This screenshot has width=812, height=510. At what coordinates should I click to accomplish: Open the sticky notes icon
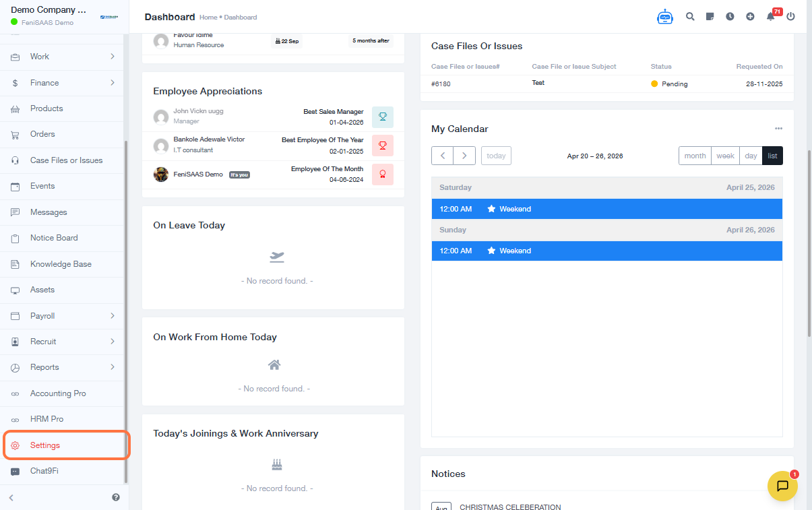710,17
